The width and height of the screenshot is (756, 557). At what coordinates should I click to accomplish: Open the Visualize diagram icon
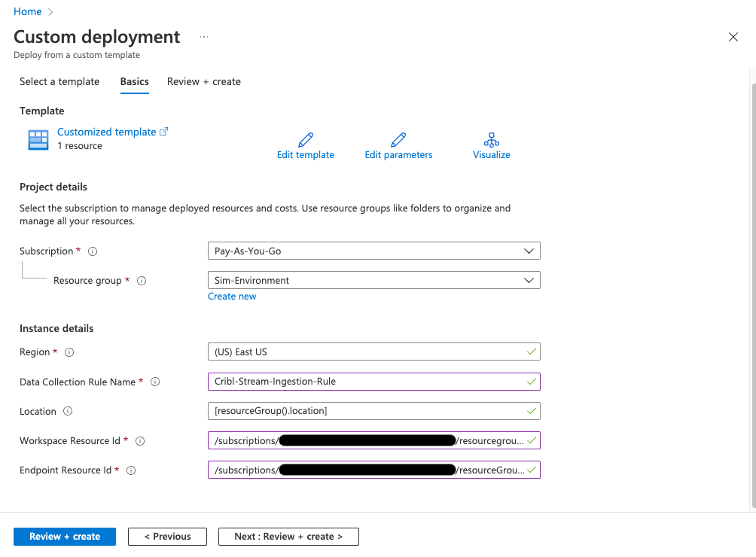[x=491, y=140]
